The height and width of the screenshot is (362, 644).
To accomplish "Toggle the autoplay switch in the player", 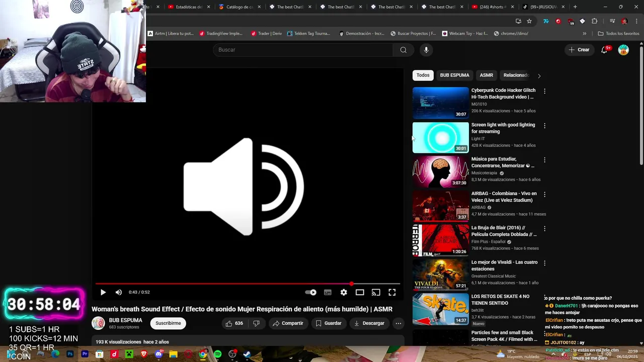I will [311, 292].
